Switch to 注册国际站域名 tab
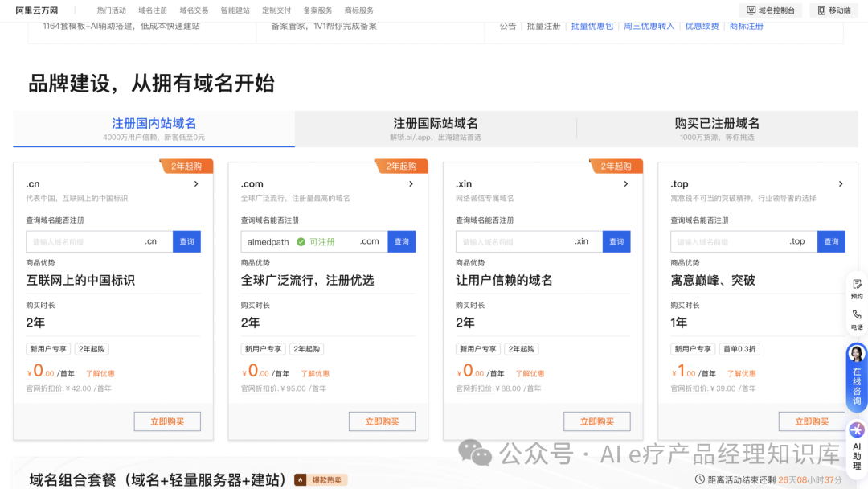 click(436, 129)
